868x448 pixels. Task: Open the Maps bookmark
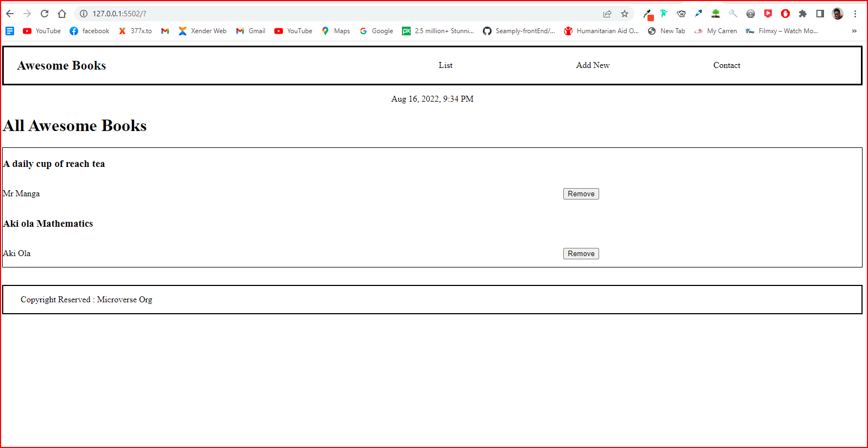336,31
